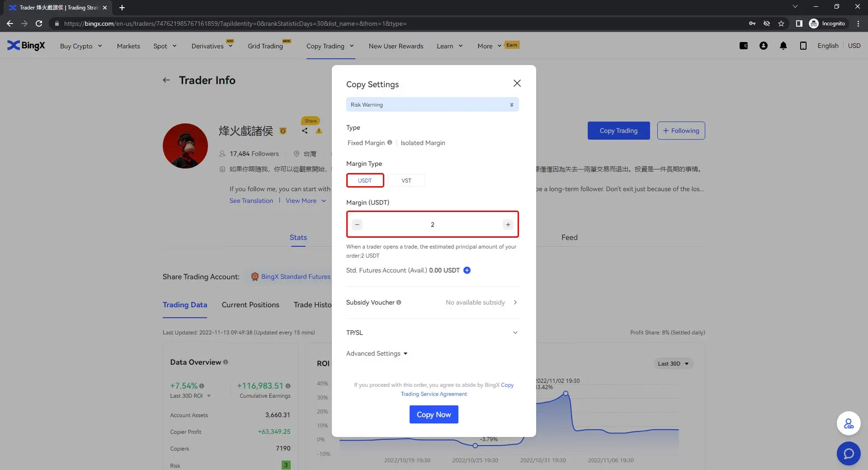Click the trader badge shield icon
The image size is (868, 470).
pos(283,131)
